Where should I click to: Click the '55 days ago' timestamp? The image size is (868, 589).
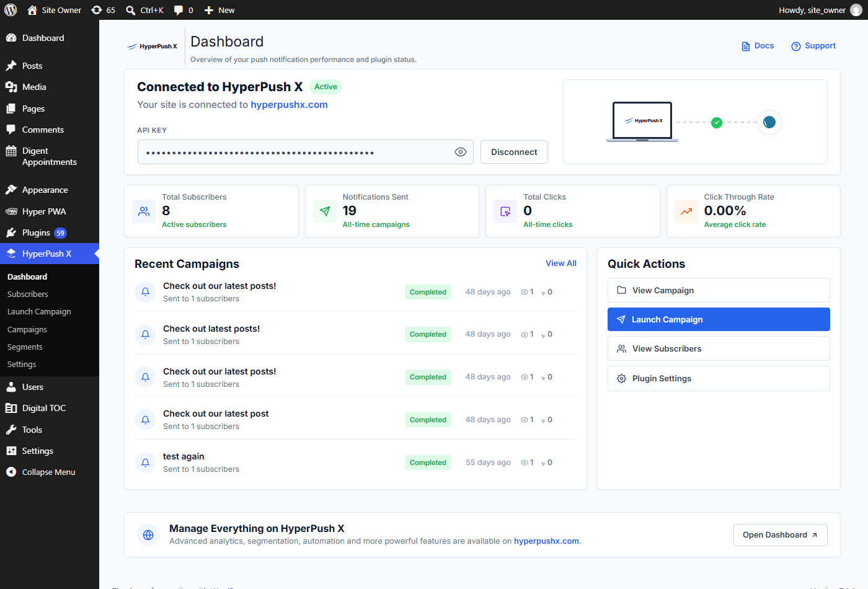coord(488,463)
